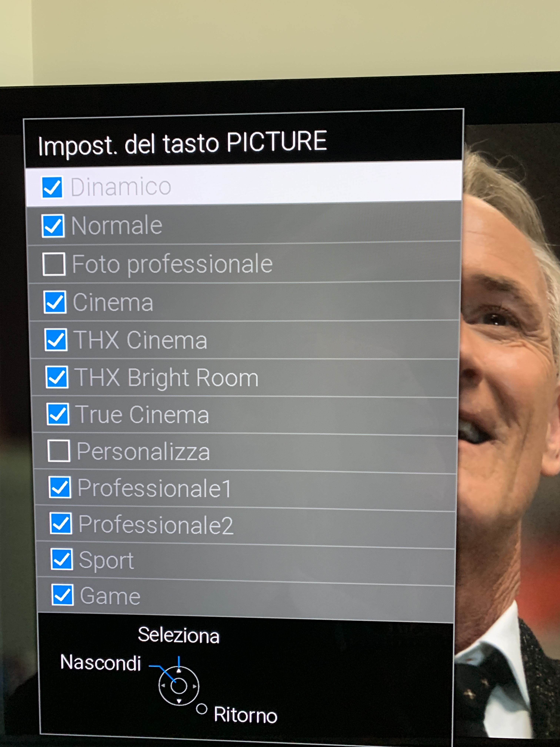Uncheck the Normale picture mode
Screen dimensions: 560x747
click(53, 226)
